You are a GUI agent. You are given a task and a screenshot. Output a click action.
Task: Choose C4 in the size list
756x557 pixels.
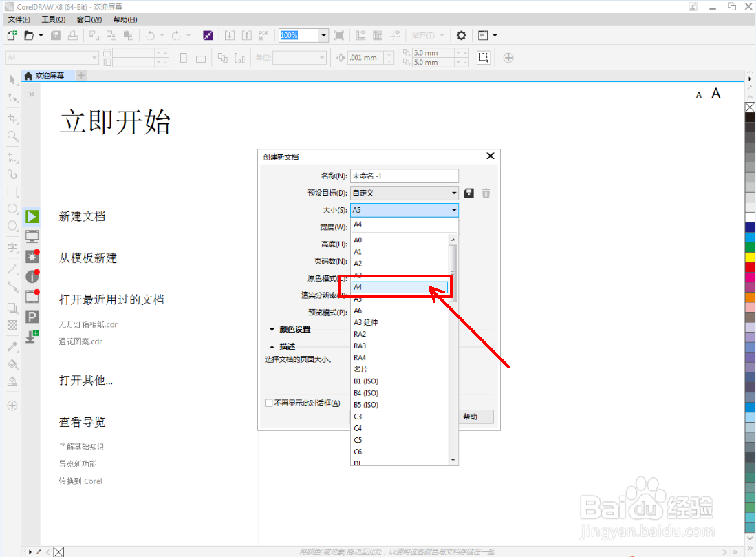click(400, 428)
